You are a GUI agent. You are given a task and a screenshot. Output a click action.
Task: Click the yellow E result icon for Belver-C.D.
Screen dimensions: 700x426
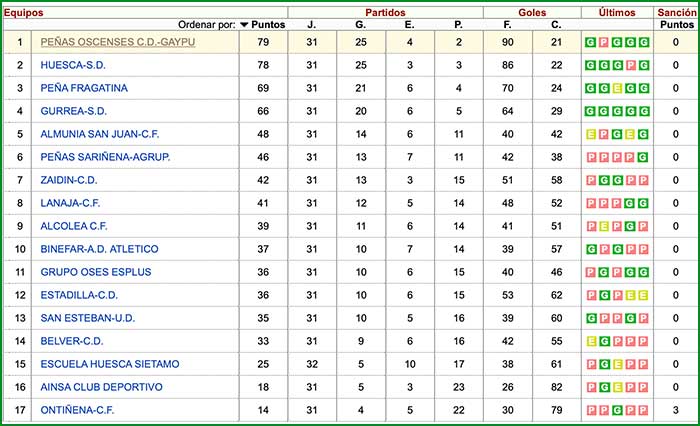coord(591,341)
